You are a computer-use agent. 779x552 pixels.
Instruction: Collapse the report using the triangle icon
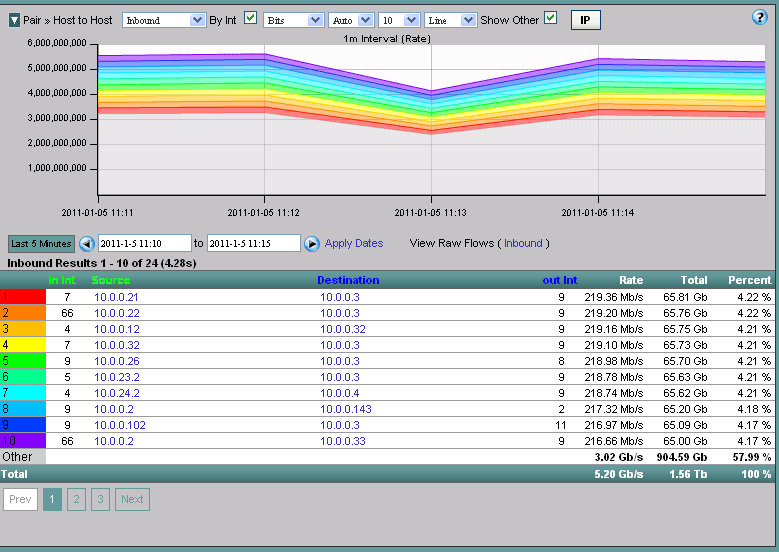pos(14,20)
